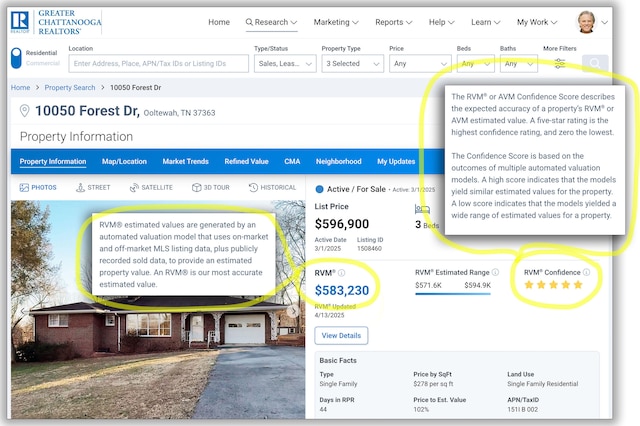
Task: Switch to the Market Trends tab
Action: 185,162
